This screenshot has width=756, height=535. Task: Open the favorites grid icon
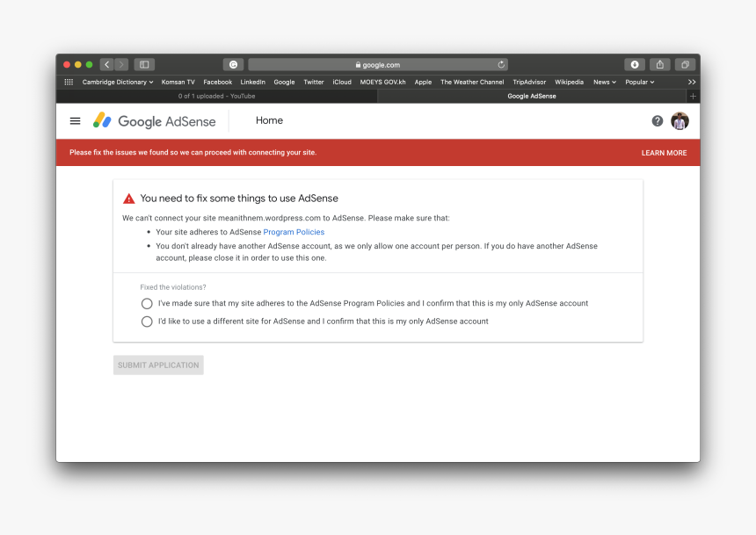(69, 82)
